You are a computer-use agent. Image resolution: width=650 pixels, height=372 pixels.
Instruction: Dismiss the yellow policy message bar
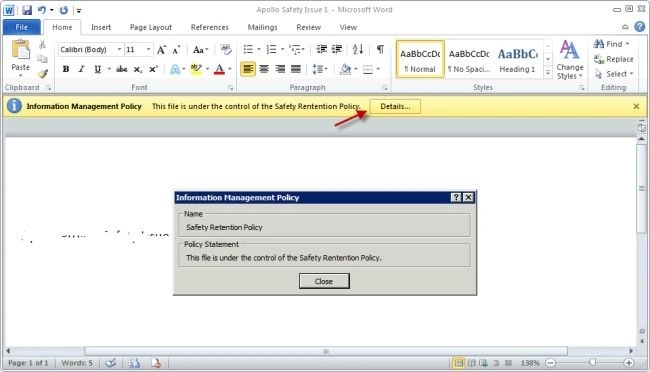coord(636,106)
